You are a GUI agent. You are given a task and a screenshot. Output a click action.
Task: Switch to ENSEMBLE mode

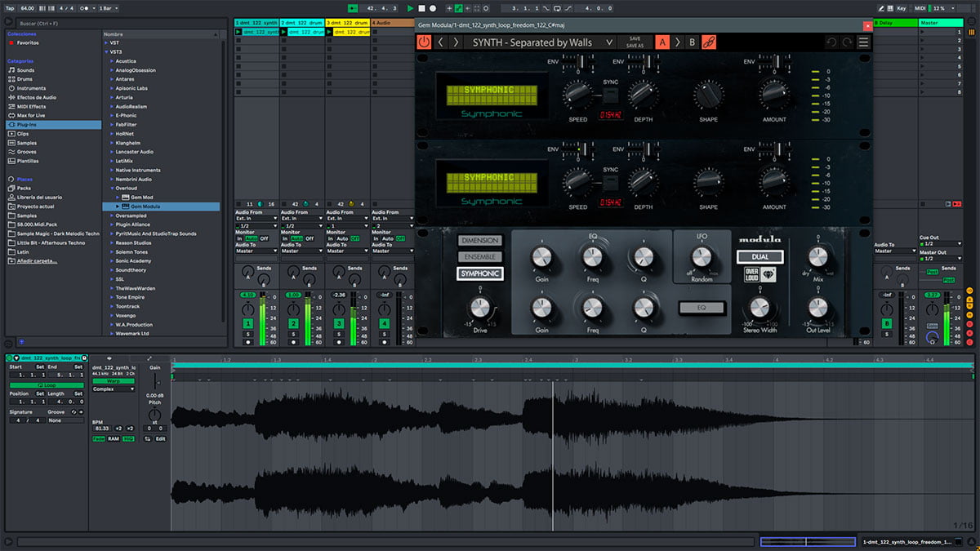click(480, 257)
